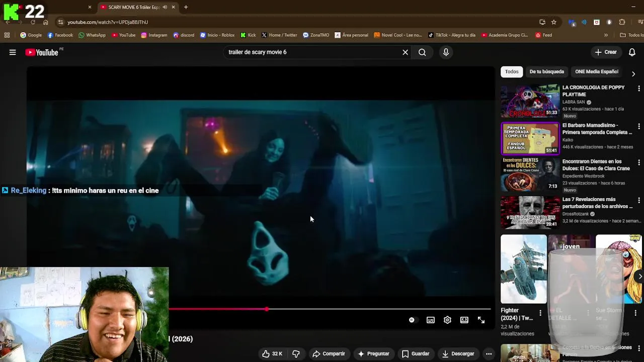The height and width of the screenshot is (362, 644).
Task: Clear the search box text
Action: [x=405, y=52]
